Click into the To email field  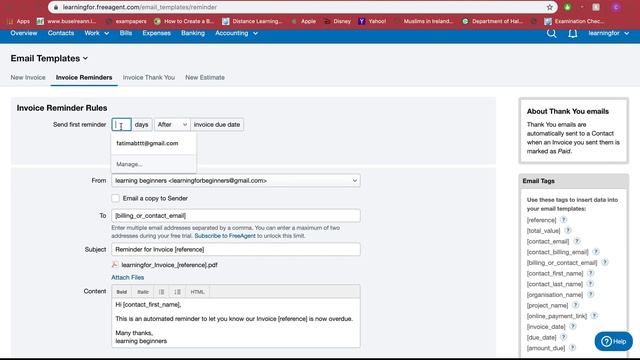coord(236,216)
